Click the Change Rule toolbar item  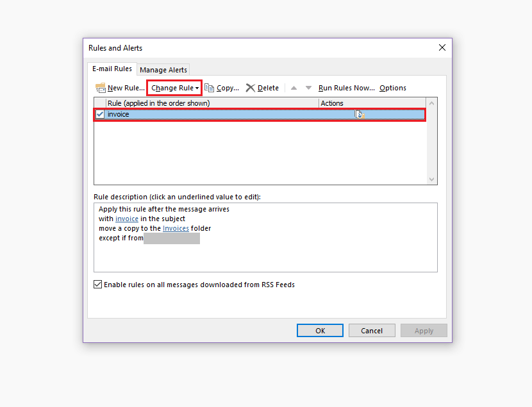[172, 88]
